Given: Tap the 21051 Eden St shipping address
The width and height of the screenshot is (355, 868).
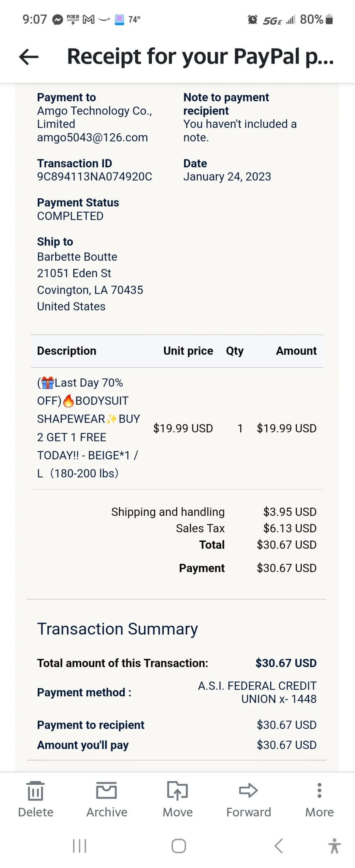Looking at the screenshot, I should (x=74, y=273).
